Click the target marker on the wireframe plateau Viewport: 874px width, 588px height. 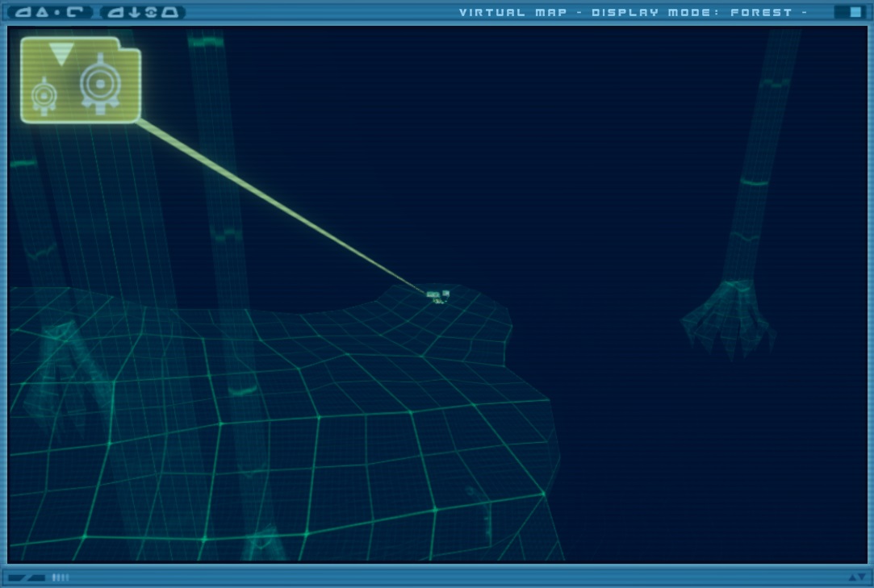pyautogui.click(x=438, y=297)
